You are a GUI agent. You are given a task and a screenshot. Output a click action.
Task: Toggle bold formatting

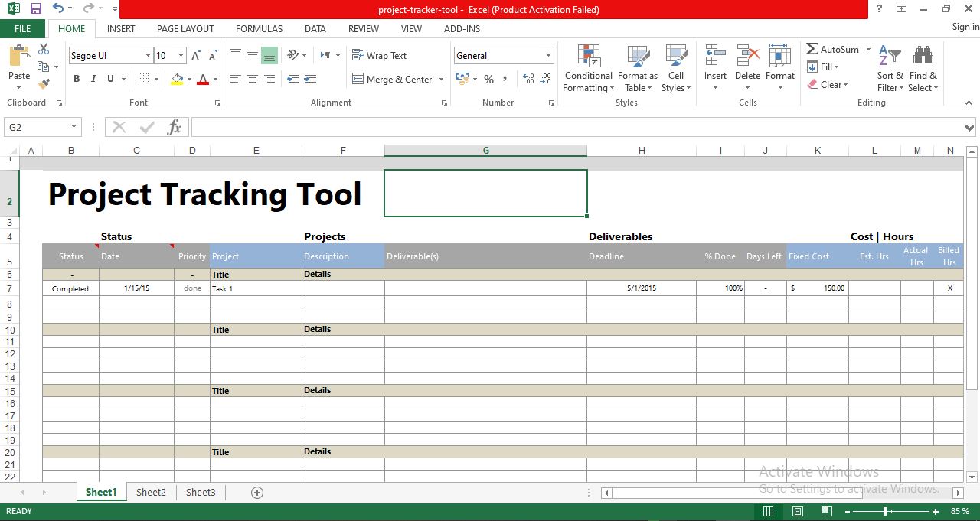pos(76,79)
